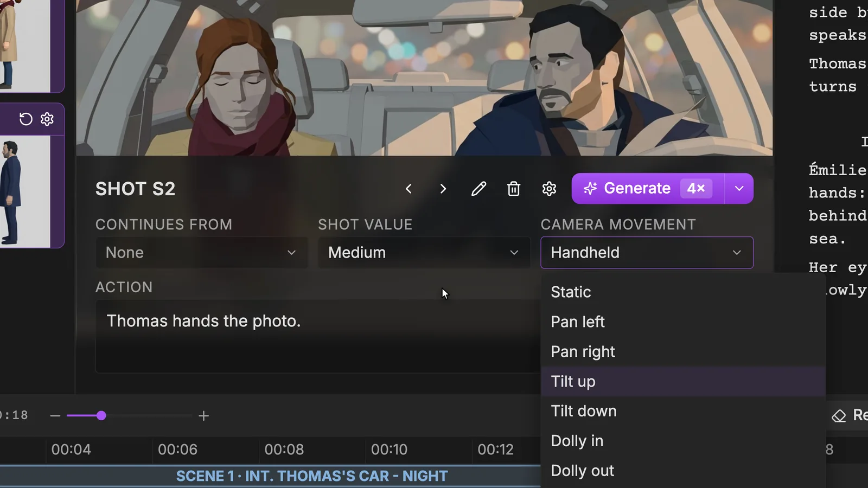The height and width of the screenshot is (488, 868).
Task: Open character panel settings gear
Action: click(x=47, y=119)
